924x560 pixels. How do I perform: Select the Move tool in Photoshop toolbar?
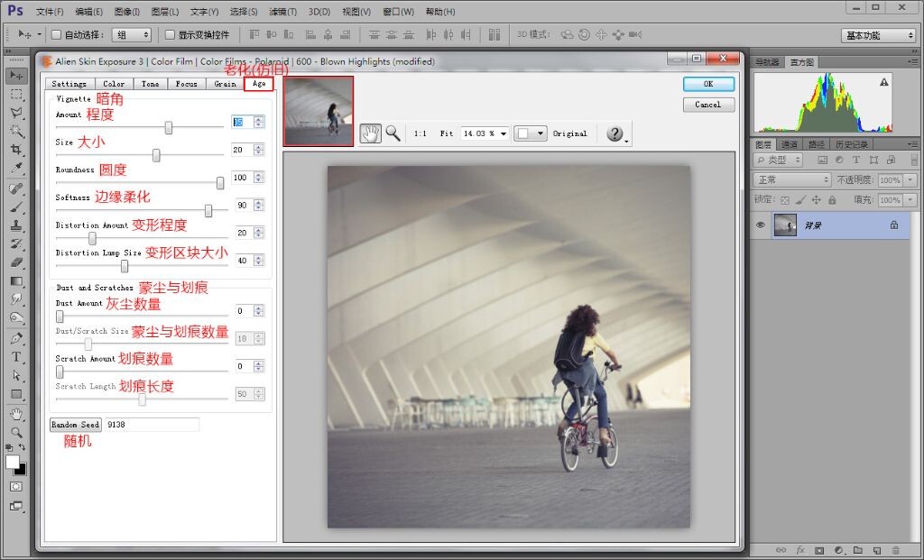(16, 76)
